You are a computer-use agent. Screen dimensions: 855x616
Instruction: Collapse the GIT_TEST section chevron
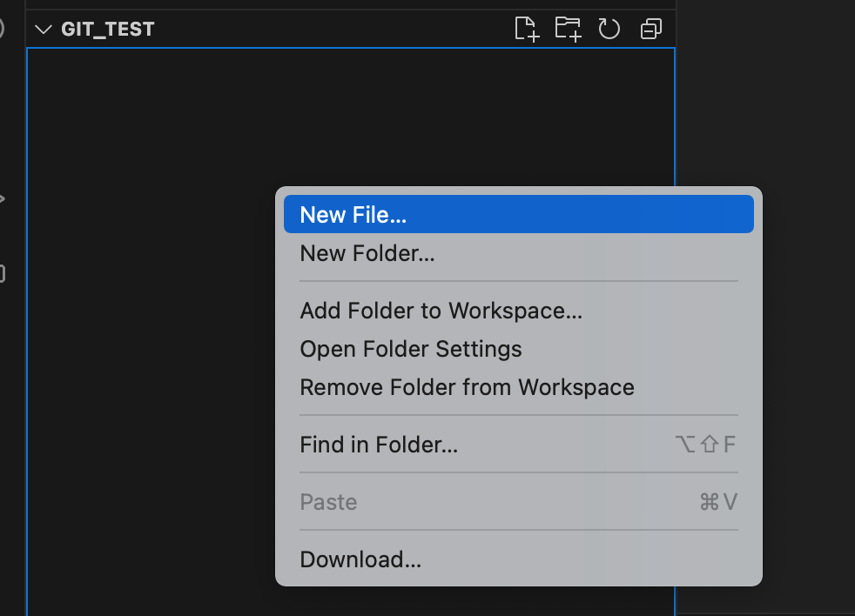(43, 29)
